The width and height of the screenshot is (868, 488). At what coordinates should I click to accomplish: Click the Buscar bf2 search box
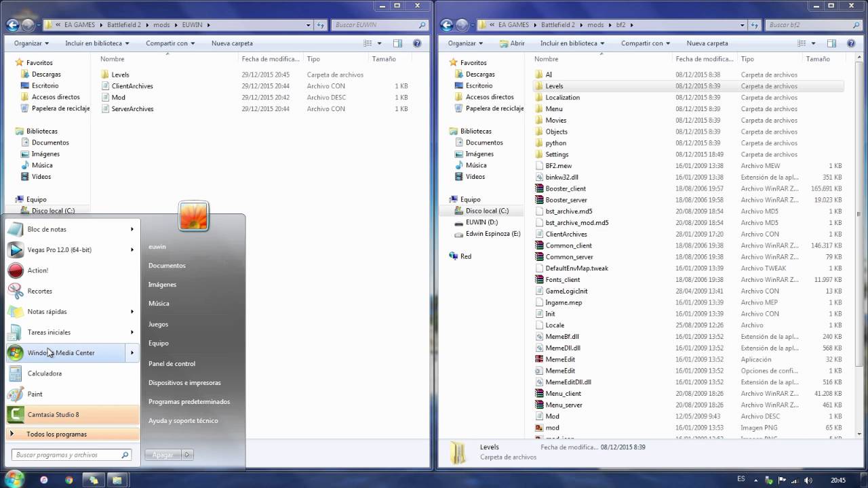click(x=814, y=25)
